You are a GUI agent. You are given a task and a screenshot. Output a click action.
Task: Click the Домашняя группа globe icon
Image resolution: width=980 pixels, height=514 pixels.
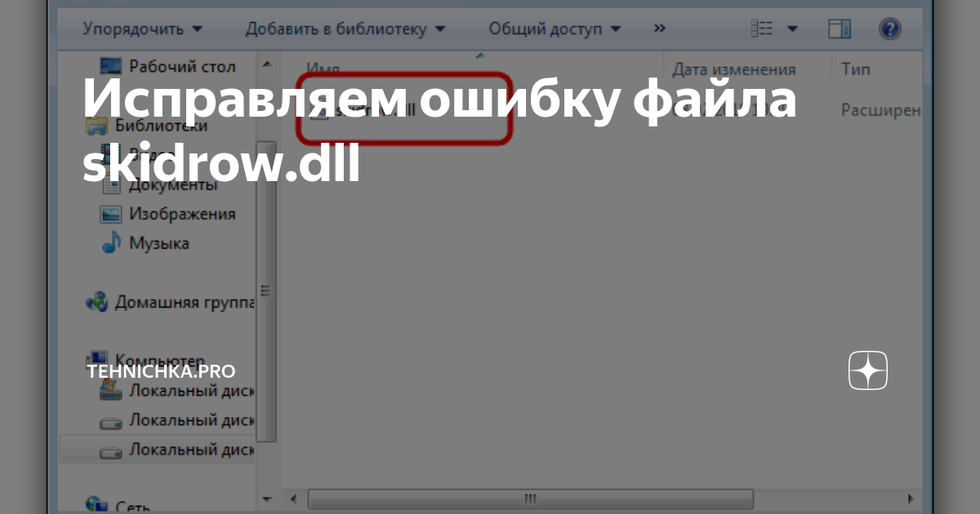tap(96, 302)
